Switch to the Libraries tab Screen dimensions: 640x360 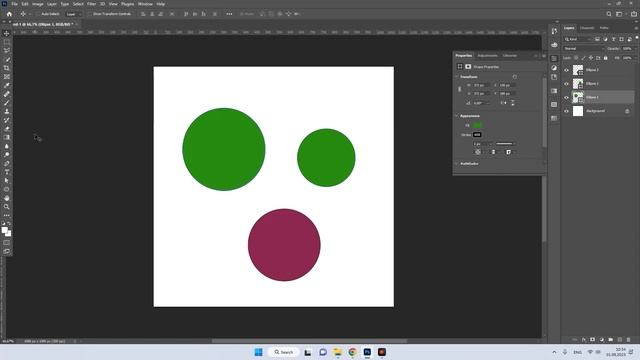(510, 56)
